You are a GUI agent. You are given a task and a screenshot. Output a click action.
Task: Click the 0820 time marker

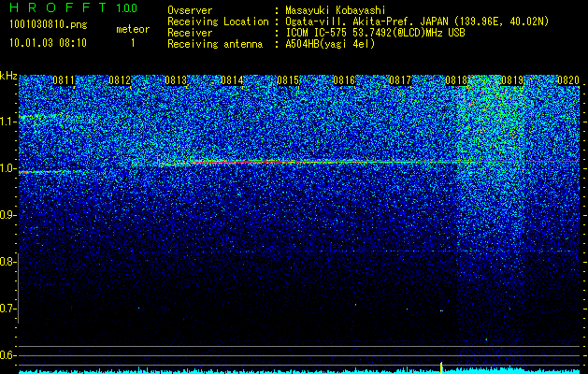[x=568, y=80]
